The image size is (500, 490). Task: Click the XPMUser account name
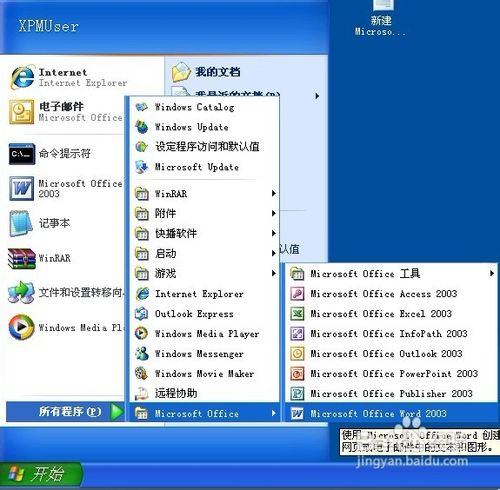point(49,26)
